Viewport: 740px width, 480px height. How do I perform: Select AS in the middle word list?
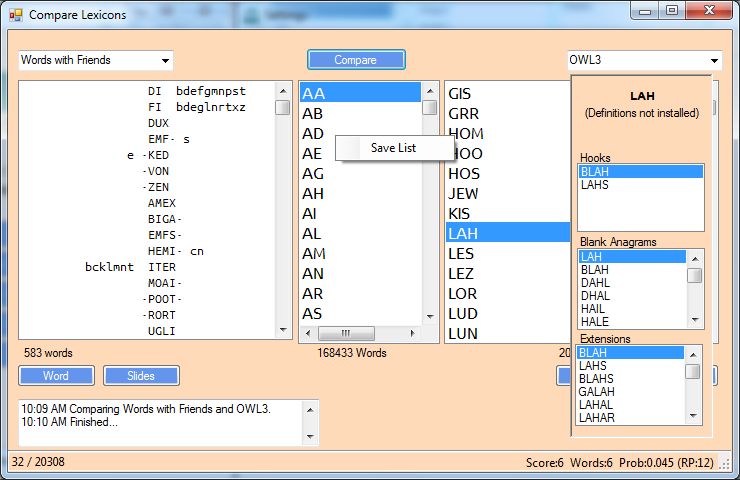click(361, 314)
